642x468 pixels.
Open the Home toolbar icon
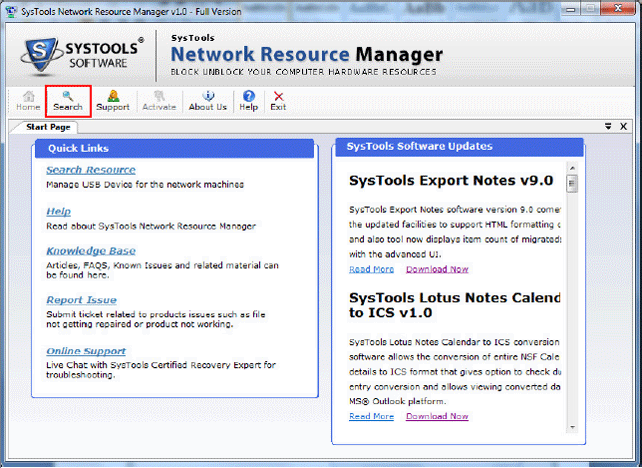coord(28,101)
